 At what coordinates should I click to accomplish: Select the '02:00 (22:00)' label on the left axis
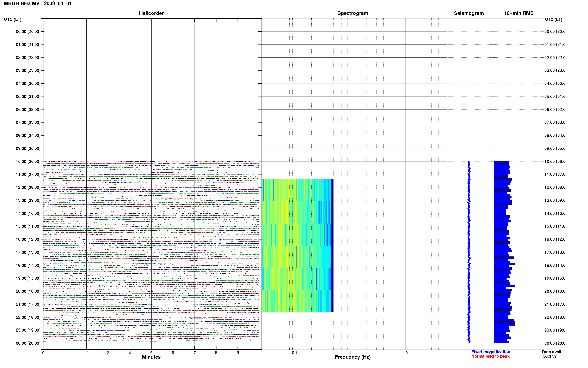28,58
